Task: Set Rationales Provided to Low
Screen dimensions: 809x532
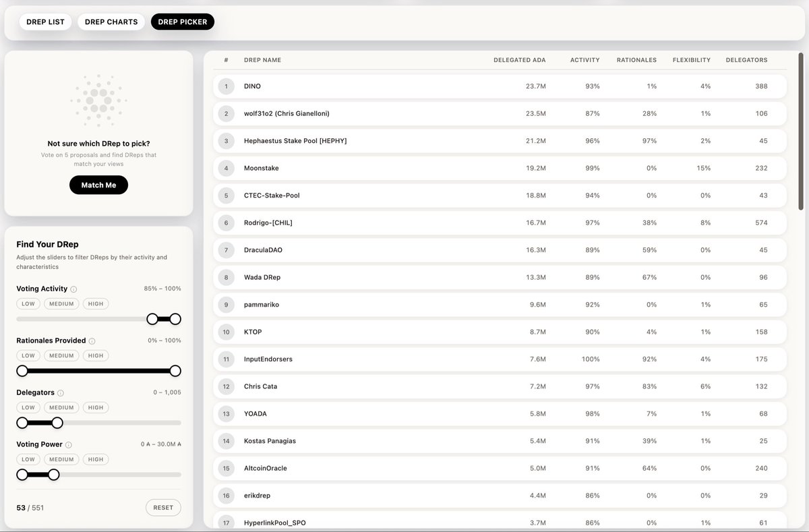Action: click(28, 355)
